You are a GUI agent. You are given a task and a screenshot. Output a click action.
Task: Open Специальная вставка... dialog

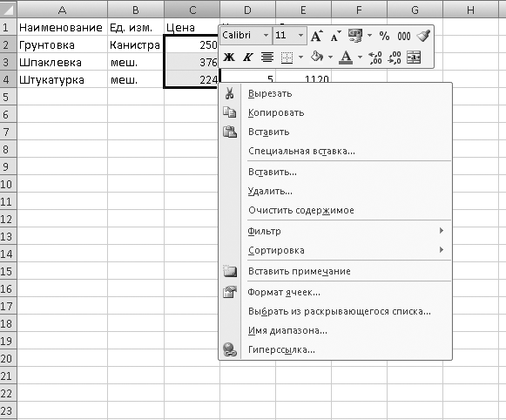(335, 151)
